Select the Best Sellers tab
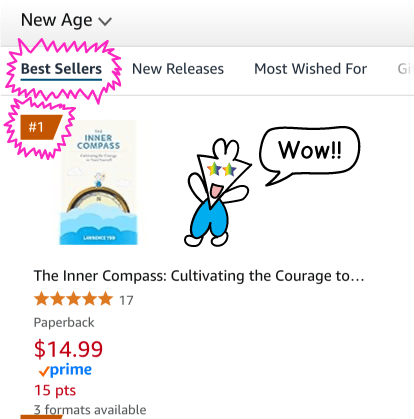414x419 pixels. (61, 69)
